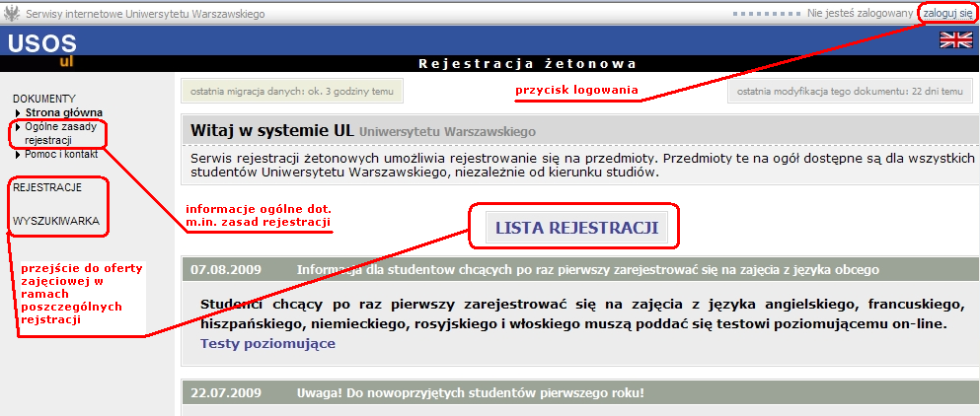980x416 pixels.
Task: Open the Testy poziomujące link
Action: [267, 343]
